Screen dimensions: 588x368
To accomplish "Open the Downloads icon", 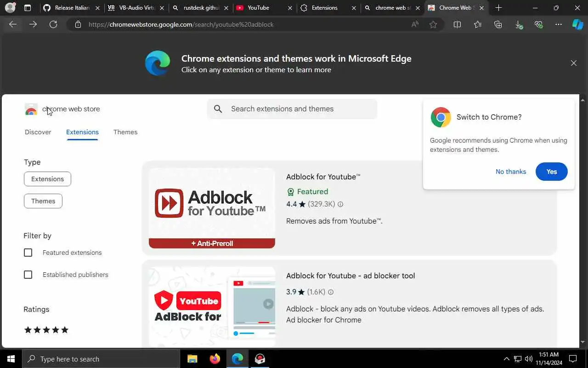I will tap(519, 25).
